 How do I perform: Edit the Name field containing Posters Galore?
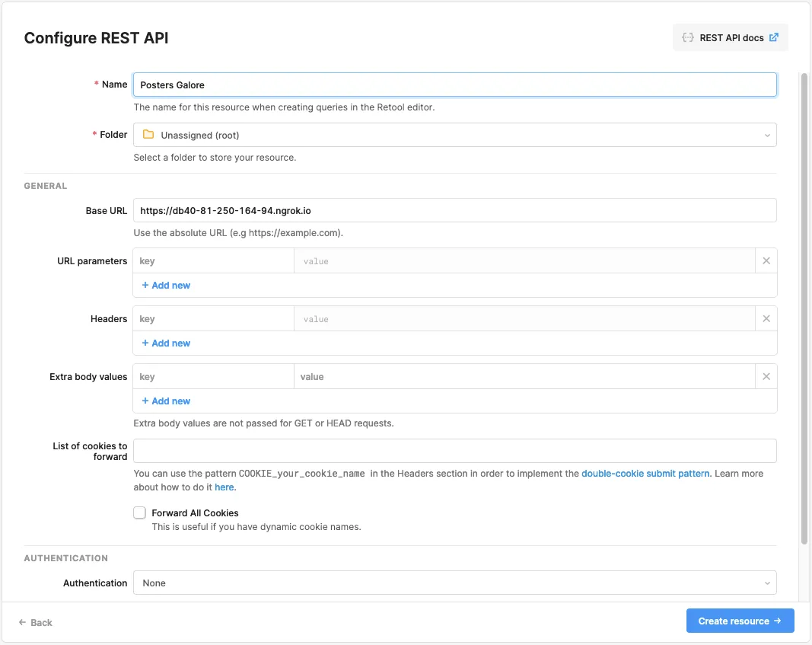[454, 85]
